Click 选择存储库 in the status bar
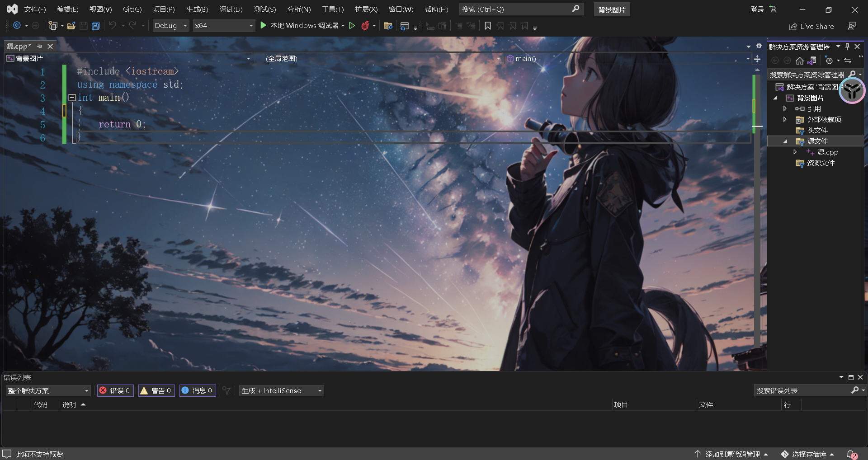868x460 pixels. [808, 454]
